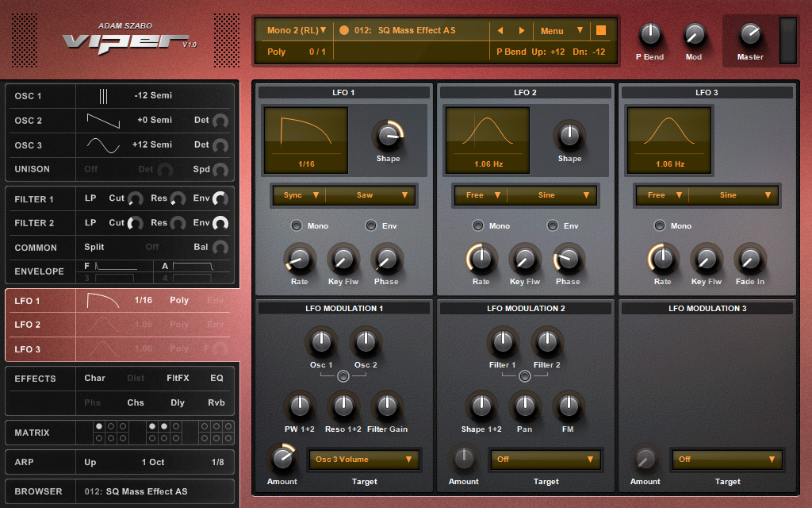Enable the Mono toggle in LFO 1
Screen dimensions: 812x508
click(x=297, y=225)
